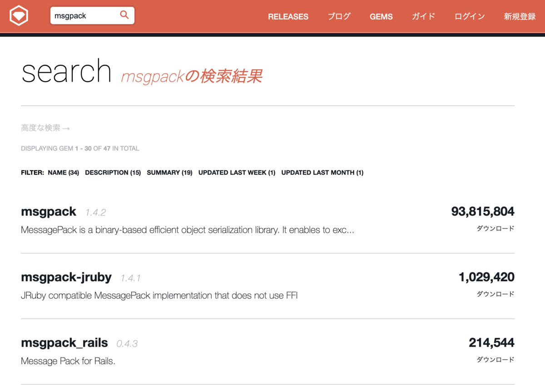Click the 1,029,420 download count
The width and height of the screenshot is (545, 392).
click(x=486, y=277)
